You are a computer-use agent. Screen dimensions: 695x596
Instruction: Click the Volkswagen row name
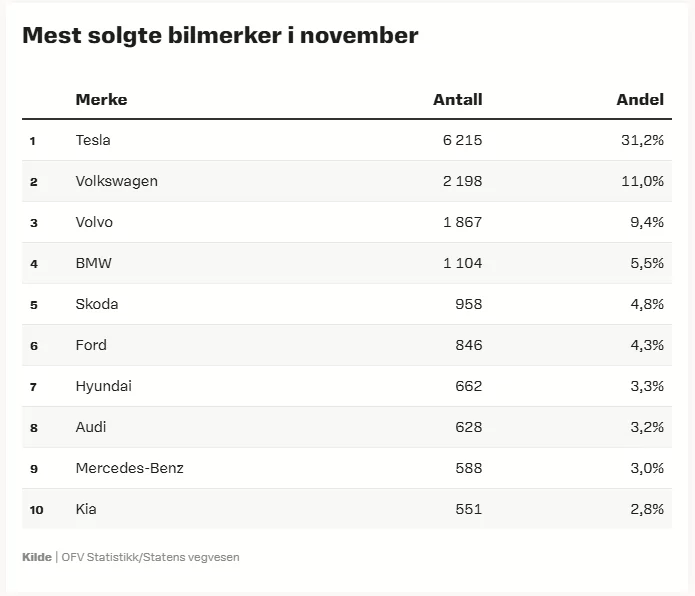tap(116, 181)
